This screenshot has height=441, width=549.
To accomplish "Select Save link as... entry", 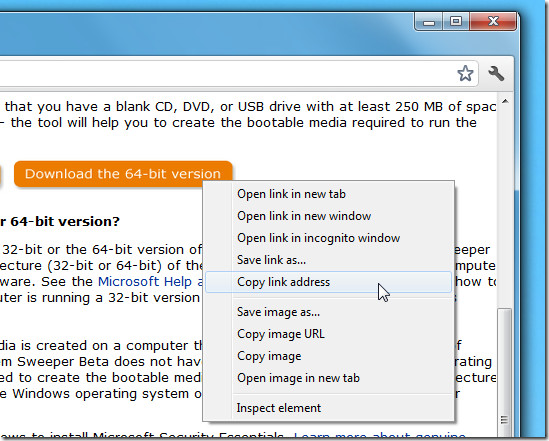I will (x=328, y=260).
